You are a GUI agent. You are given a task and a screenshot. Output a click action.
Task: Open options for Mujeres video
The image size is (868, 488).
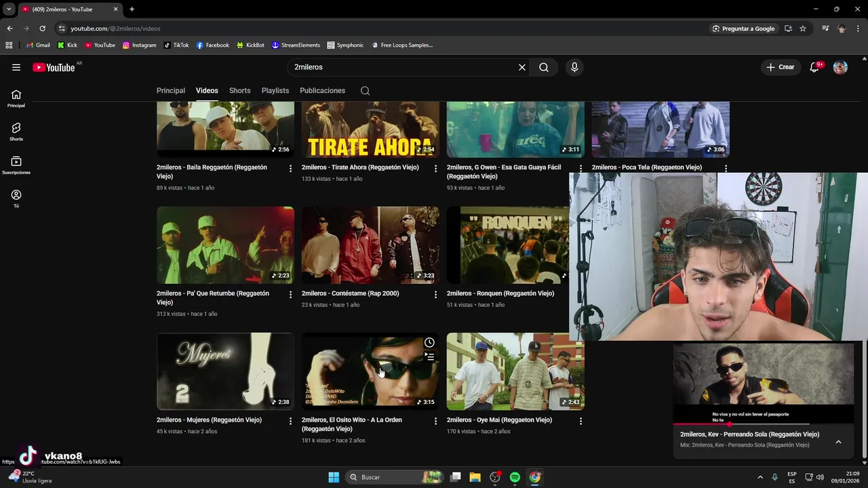tap(290, 421)
